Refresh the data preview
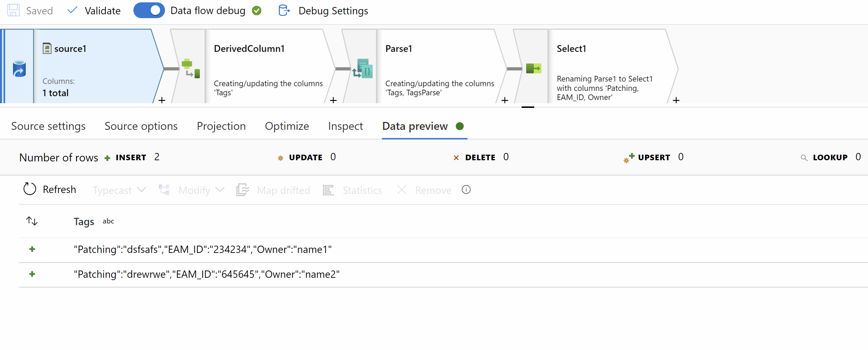The width and height of the screenshot is (868, 350). (49, 189)
